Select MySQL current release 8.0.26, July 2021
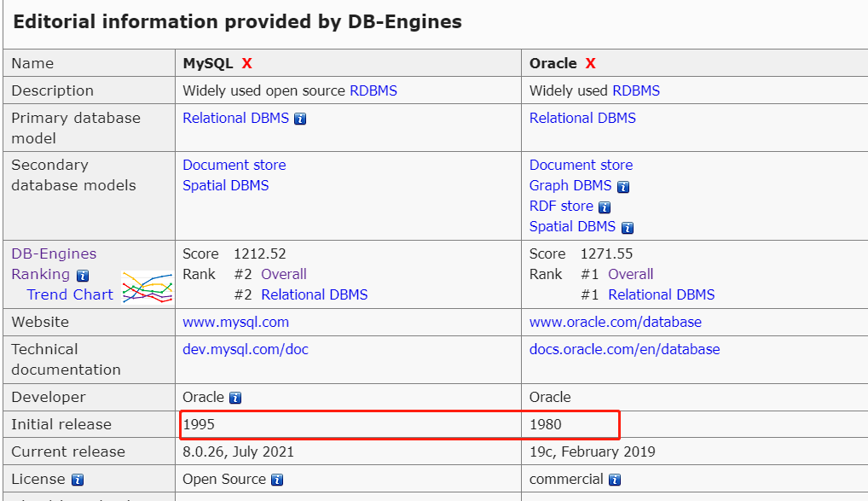The width and height of the screenshot is (868, 501). (238, 452)
